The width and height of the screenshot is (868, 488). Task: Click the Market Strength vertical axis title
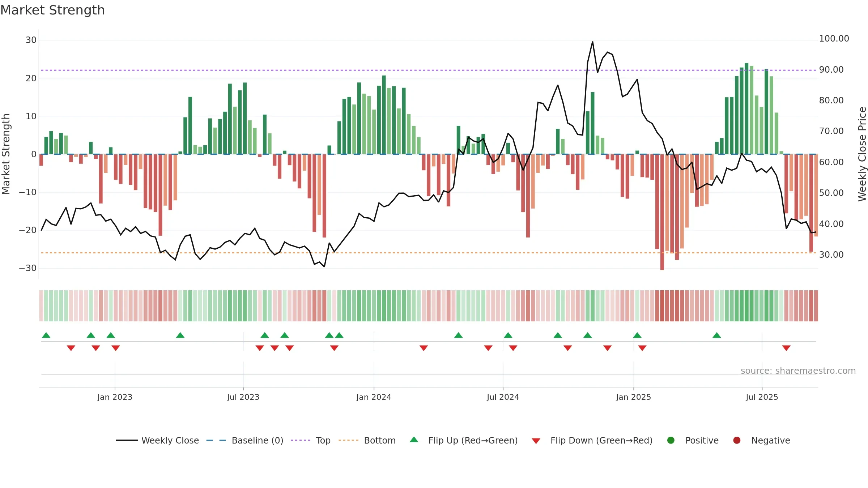[6, 154]
